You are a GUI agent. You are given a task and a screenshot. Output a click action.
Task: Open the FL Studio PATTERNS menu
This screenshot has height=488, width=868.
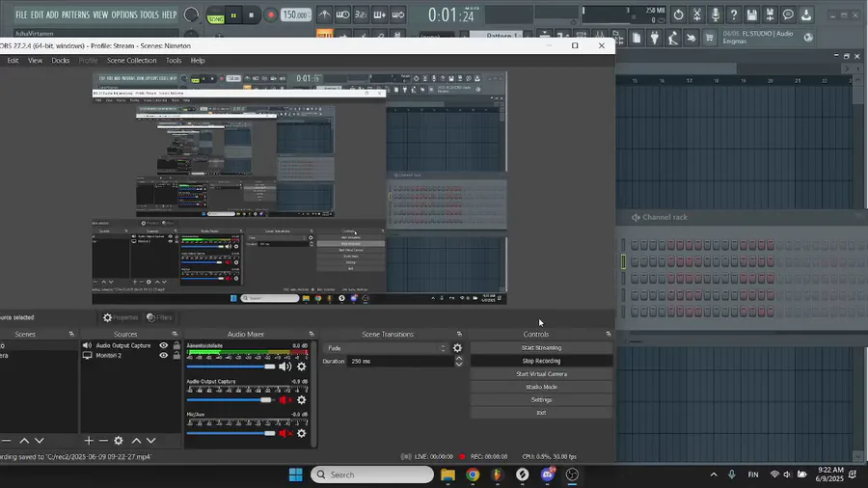pyautogui.click(x=75, y=14)
